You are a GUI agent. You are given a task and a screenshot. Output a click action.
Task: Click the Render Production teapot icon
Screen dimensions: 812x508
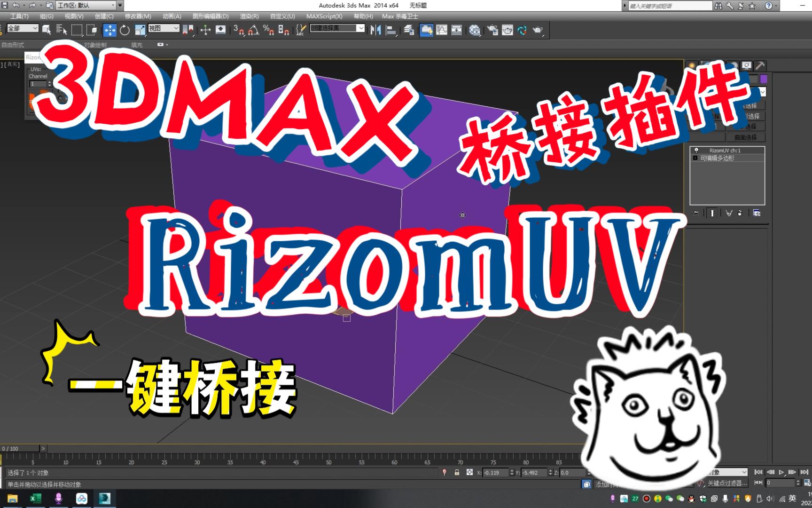click(537, 30)
